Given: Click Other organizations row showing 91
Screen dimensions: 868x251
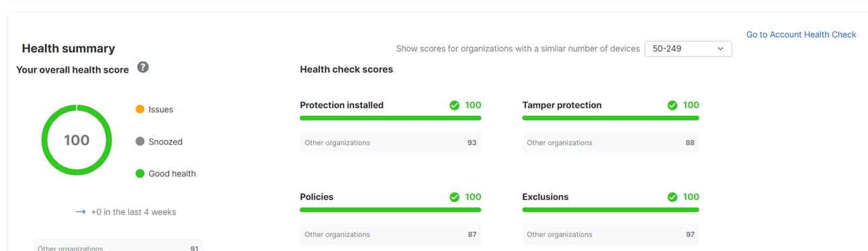Looking at the screenshot, I should [x=118, y=246].
